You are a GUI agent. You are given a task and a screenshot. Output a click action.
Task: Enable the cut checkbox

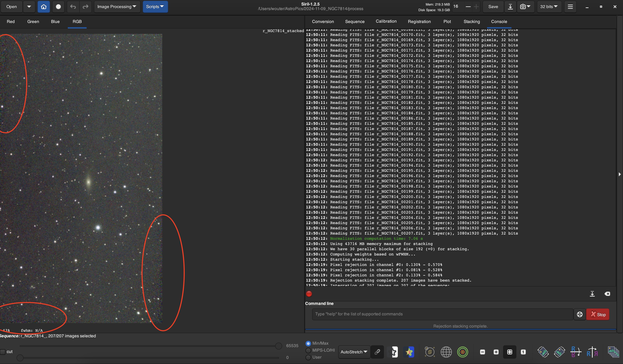[x=3, y=352]
